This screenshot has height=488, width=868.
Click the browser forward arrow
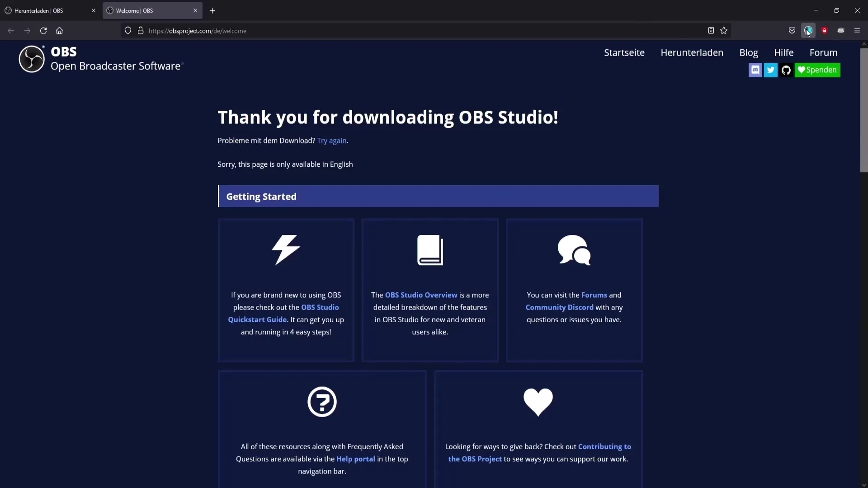pyautogui.click(x=27, y=31)
